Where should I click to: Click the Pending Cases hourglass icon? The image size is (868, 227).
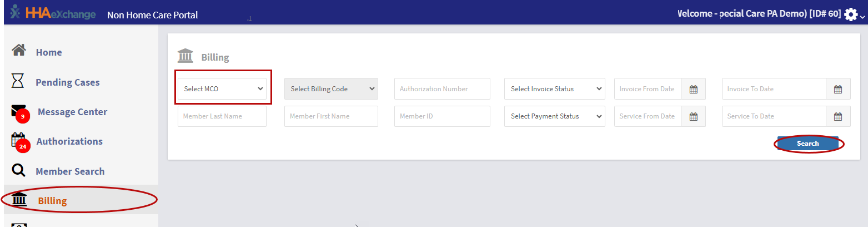click(x=18, y=81)
